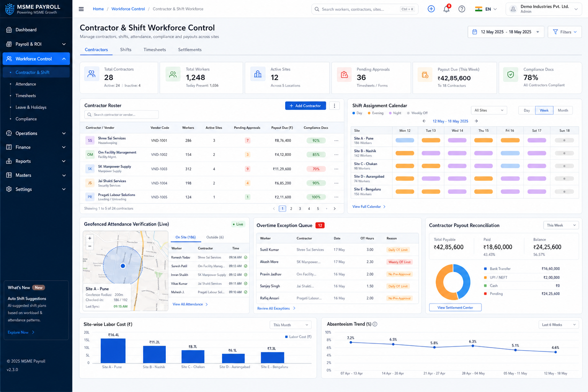Open View Full Calendar link

369,207
